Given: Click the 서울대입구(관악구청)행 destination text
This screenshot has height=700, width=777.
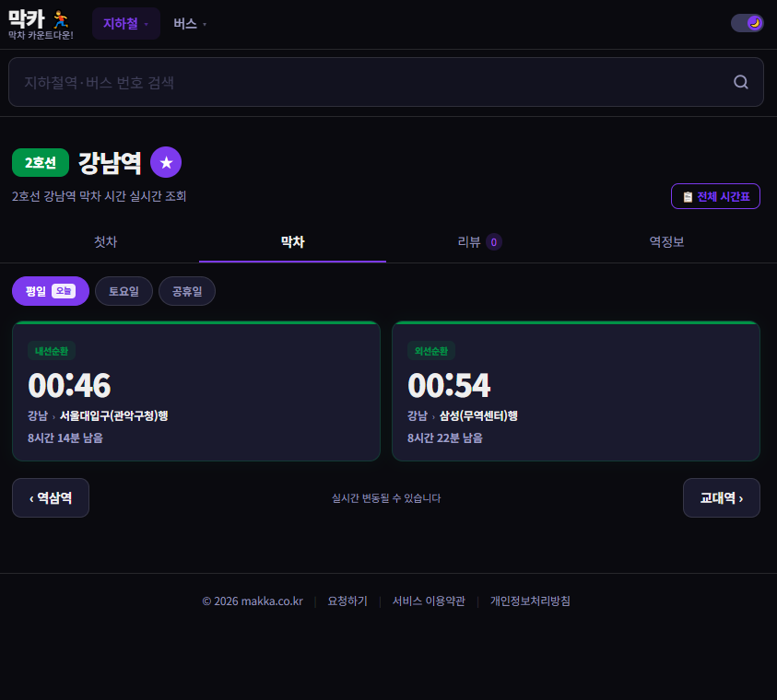Looking at the screenshot, I should pos(114,415).
